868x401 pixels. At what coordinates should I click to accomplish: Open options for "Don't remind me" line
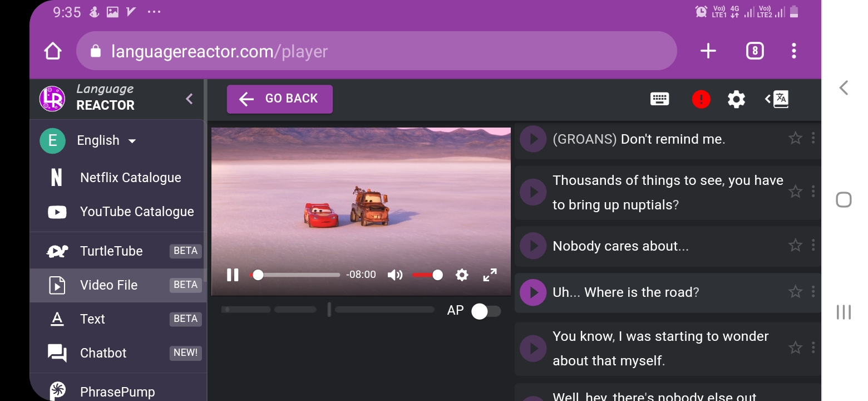click(x=813, y=138)
